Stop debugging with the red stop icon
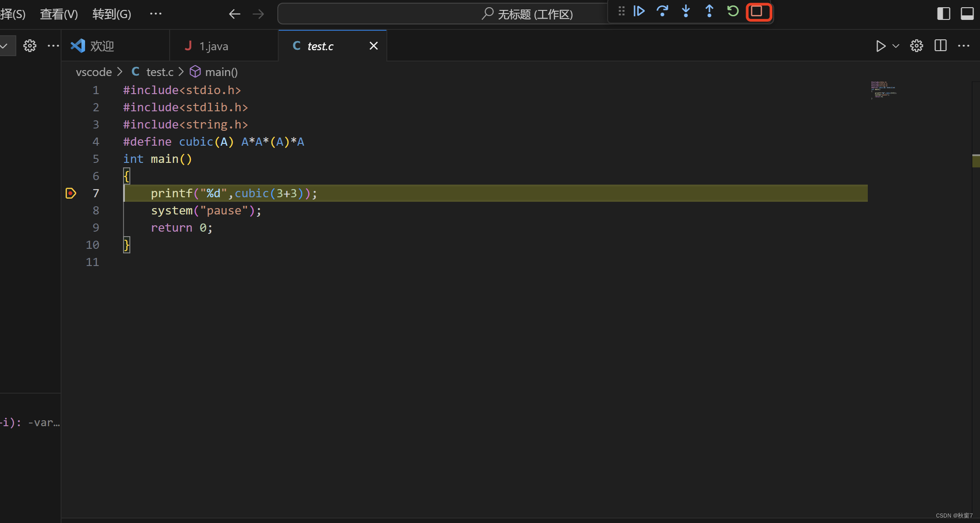Viewport: 980px width, 523px height. tap(758, 12)
